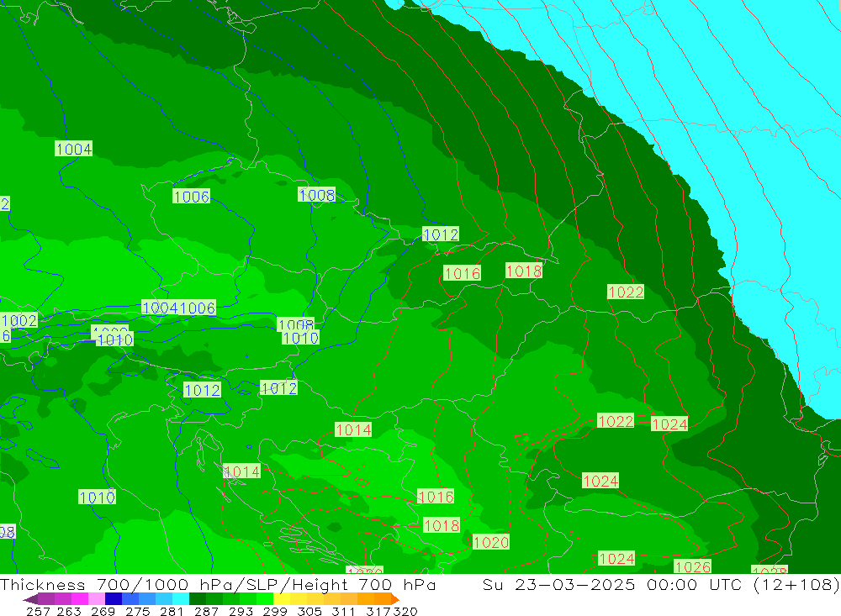The height and width of the screenshot is (616, 841).
Task: Click the 305 legend value
Action: 309,611
